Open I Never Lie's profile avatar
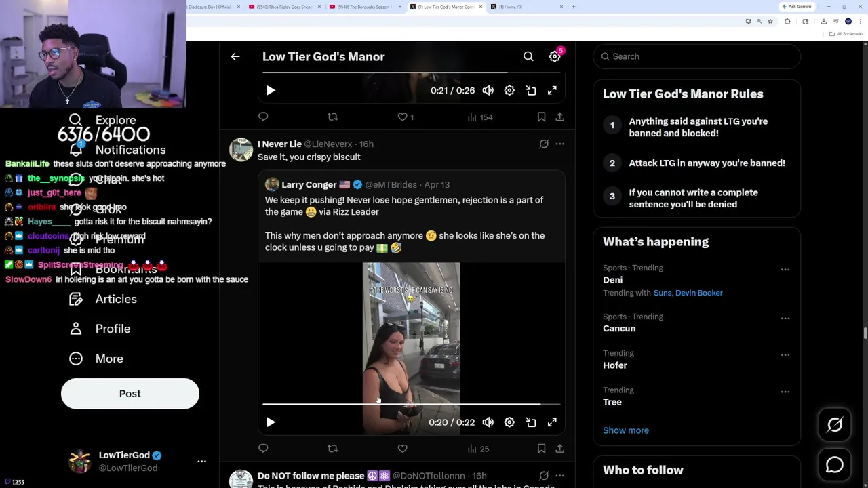 [x=241, y=150]
